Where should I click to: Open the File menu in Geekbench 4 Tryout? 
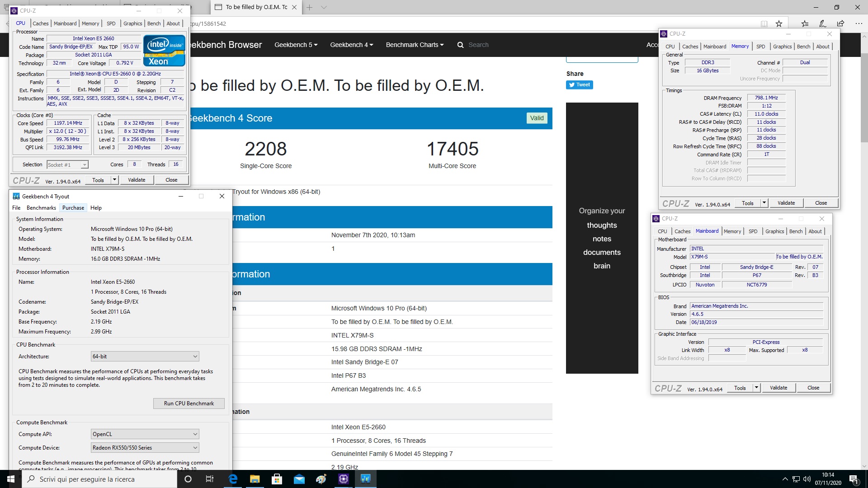(x=16, y=208)
